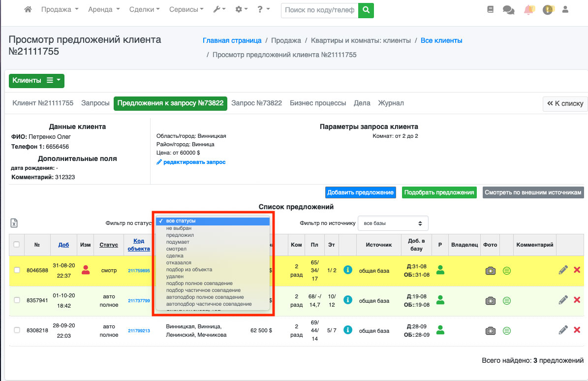
Task: Click the Добавить предложение button
Action: tap(360, 192)
